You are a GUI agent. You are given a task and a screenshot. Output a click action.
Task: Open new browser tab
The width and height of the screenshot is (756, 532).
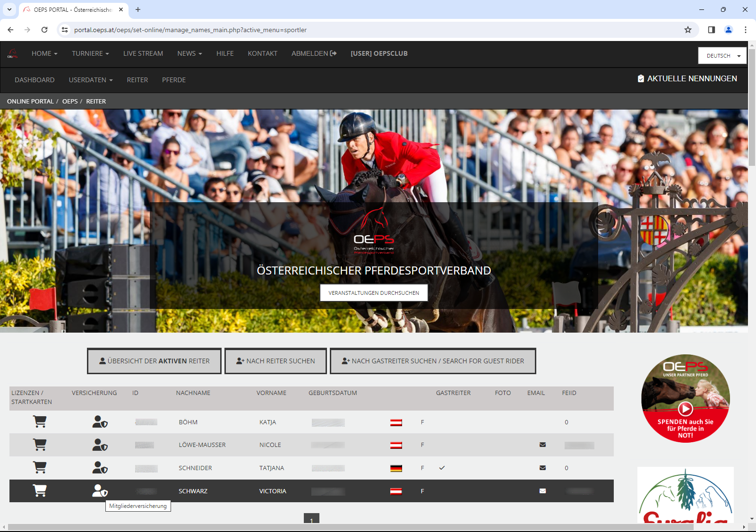coord(138,9)
